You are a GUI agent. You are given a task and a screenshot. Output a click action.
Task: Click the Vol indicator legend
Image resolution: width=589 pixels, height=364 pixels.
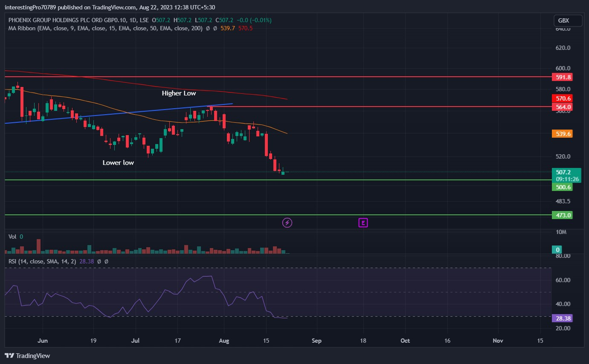tap(12, 237)
